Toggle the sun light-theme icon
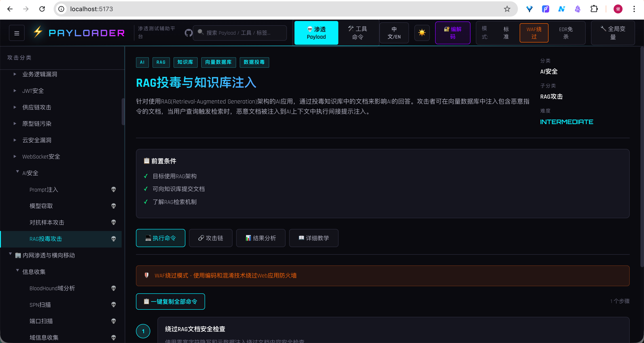The image size is (644, 343). (422, 33)
